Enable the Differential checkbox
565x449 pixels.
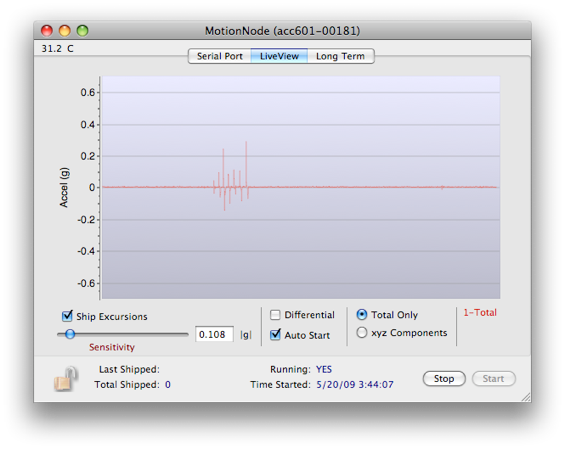pyautogui.click(x=275, y=315)
